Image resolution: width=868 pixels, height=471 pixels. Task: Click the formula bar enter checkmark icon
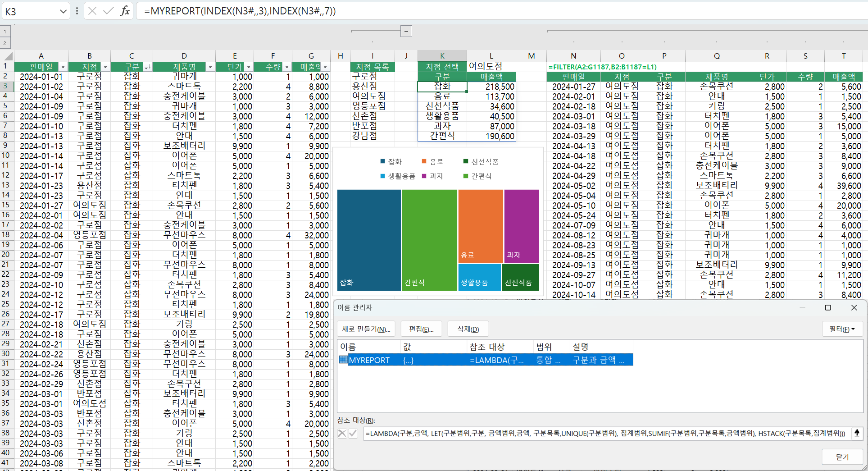pos(108,11)
